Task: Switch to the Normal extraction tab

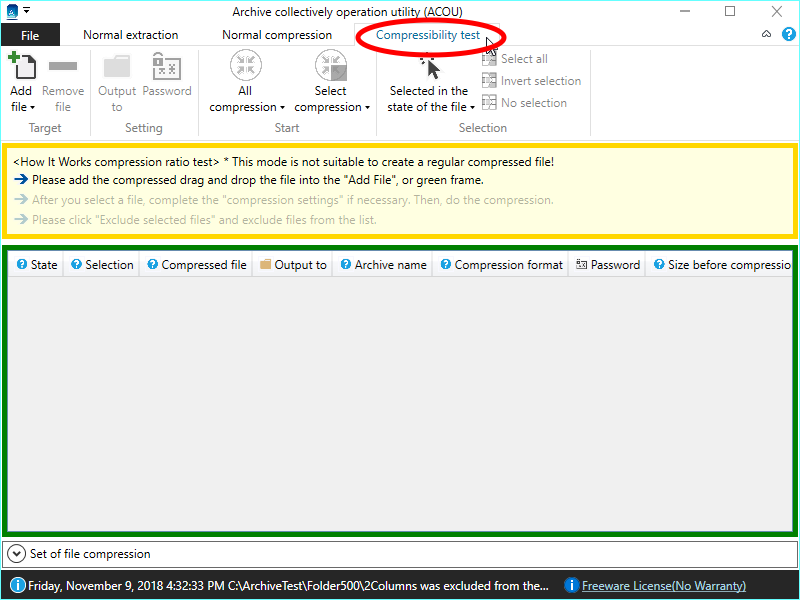Action: pos(130,35)
